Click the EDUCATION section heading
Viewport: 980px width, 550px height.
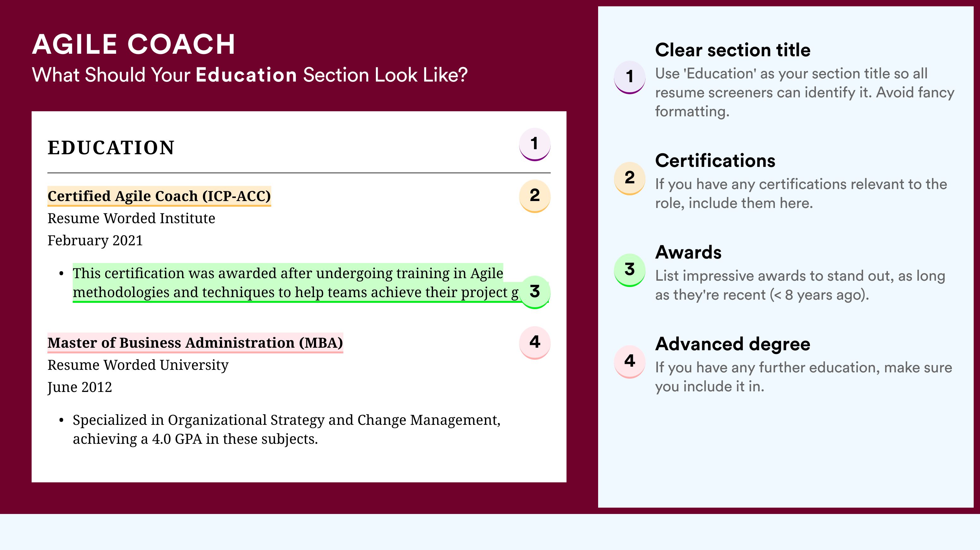pos(111,148)
